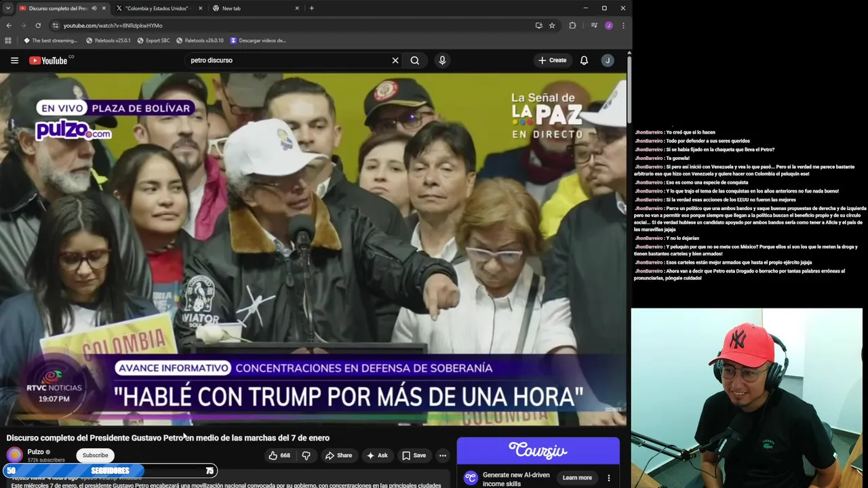Open site information icon in address bar
This screenshot has height=488, width=868.
tap(56, 25)
